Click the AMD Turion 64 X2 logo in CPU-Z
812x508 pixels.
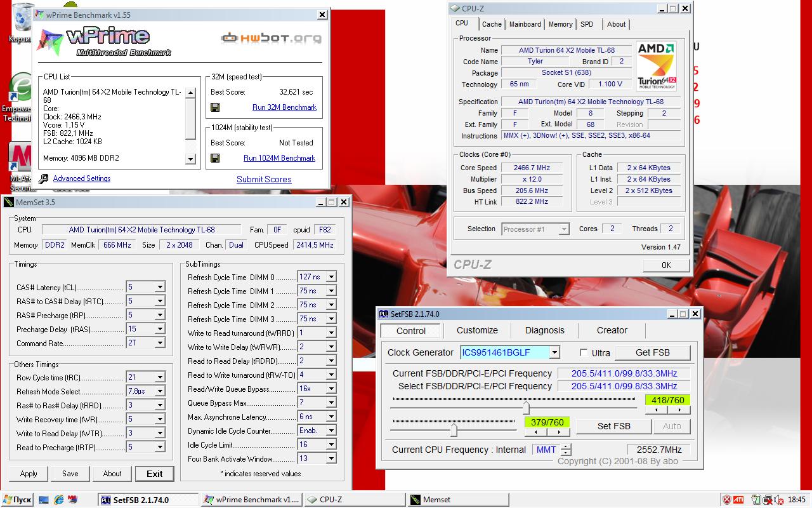tap(657, 66)
